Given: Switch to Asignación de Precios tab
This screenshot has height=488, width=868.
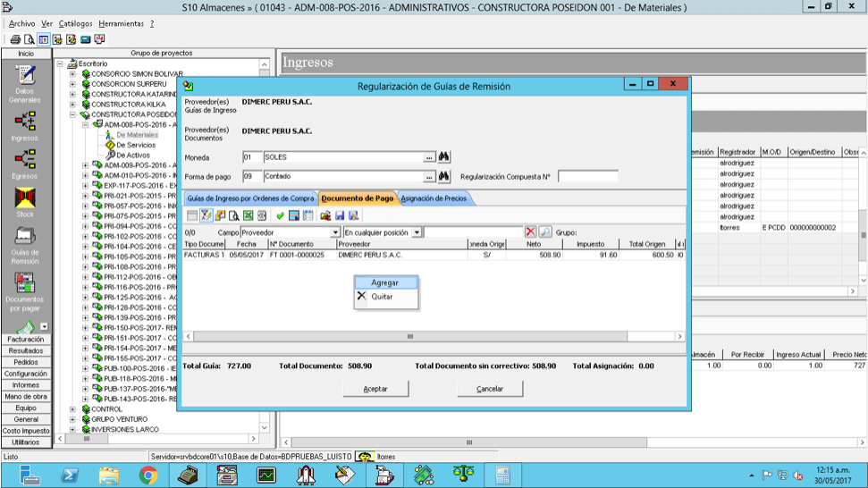Looking at the screenshot, I should 434,198.
